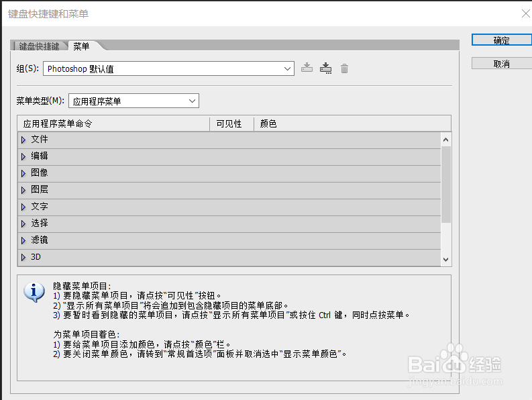The width and height of the screenshot is (532, 400).
Task: Confirm with the 确定 button
Action: [x=501, y=40]
